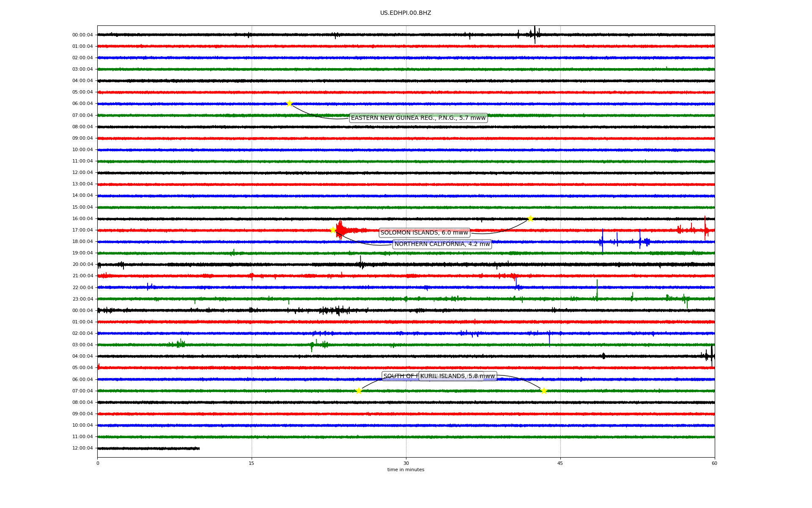Click the 15 tick on the time axis
The image size is (812, 508).
tap(252, 463)
